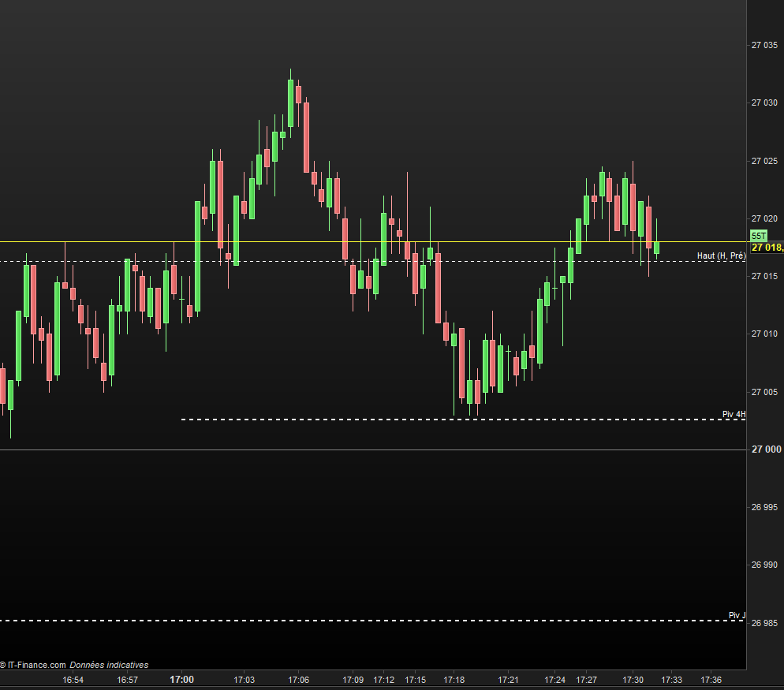Click the 17:12 time axis label
Screen dimensions: 784x690
[x=384, y=680]
